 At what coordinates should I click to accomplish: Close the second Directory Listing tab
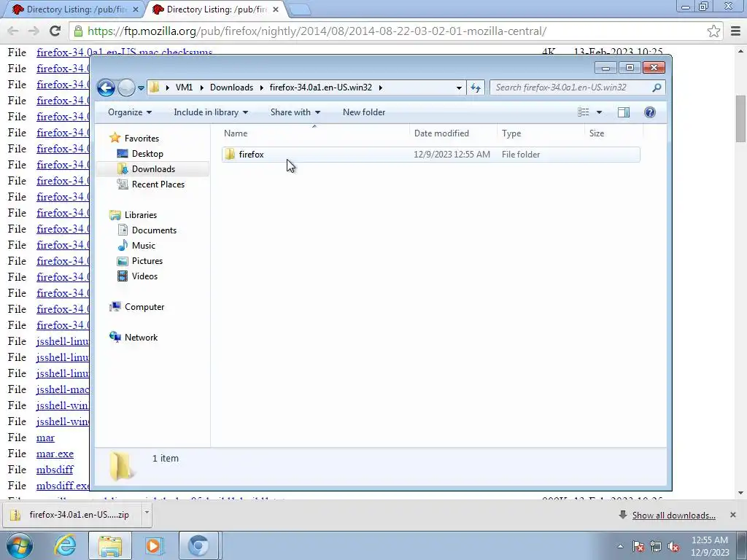pyautogui.click(x=275, y=9)
